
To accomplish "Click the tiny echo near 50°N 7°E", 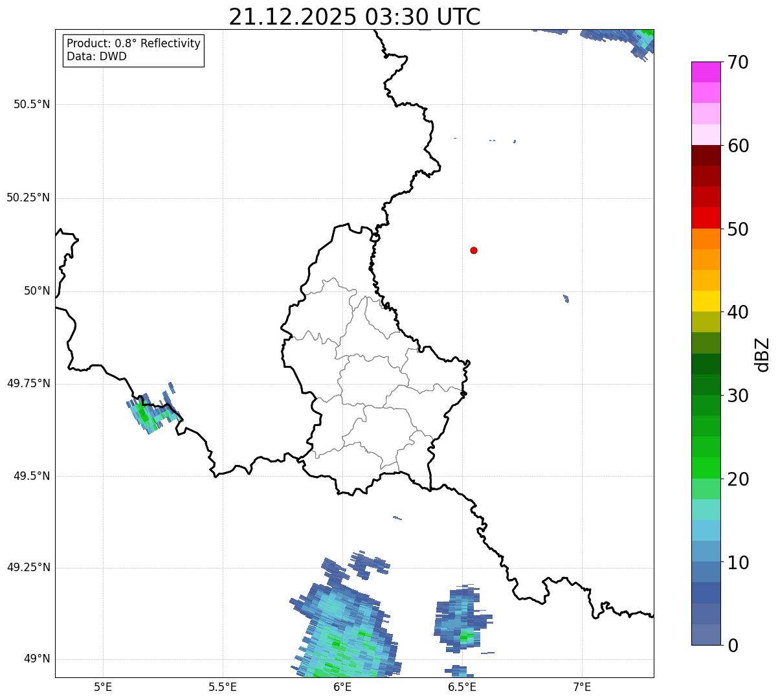I will (566, 299).
